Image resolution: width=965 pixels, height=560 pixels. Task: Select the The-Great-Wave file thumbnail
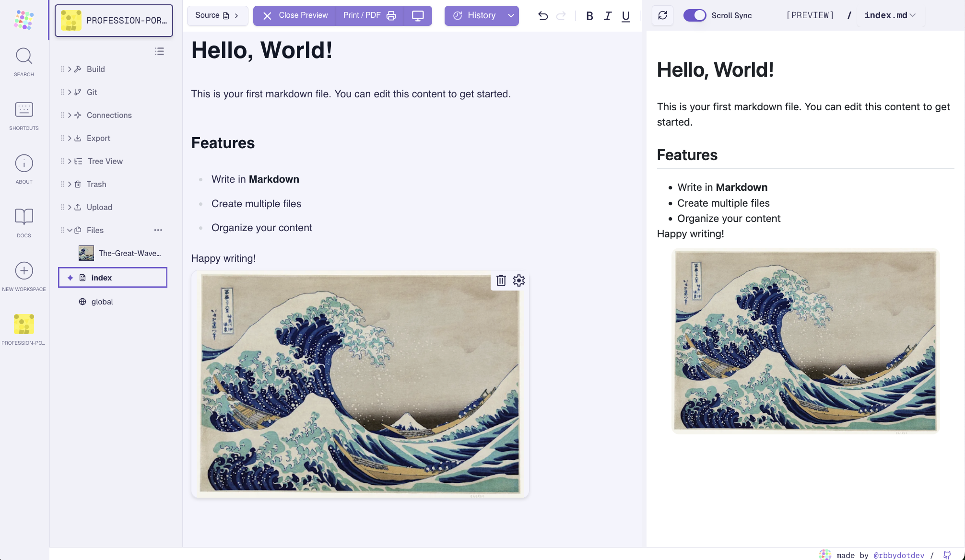coord(86,253)
